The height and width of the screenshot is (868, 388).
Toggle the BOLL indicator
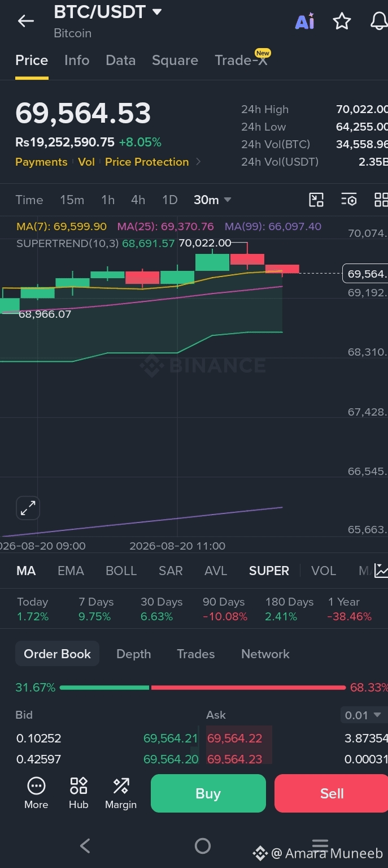pyautogui.click(x=121, y=571)
